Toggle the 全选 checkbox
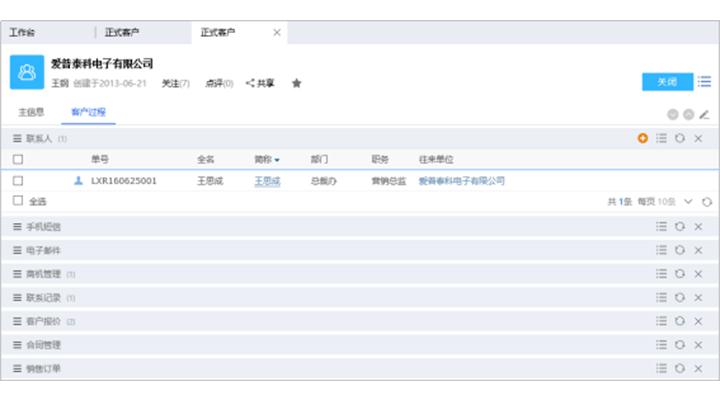This screenshot has height=400, width=720. (x=18, y=201)
